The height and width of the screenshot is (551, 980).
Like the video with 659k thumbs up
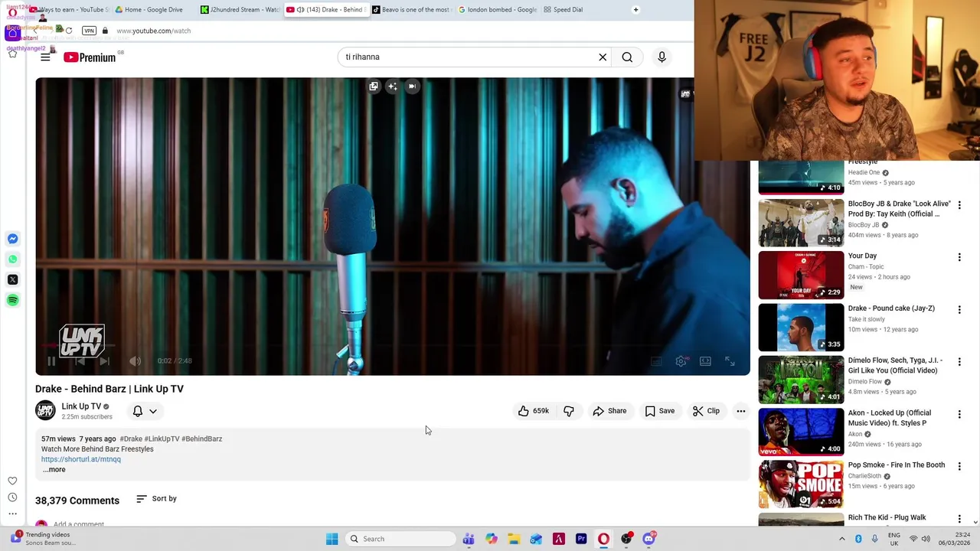[533, 411]
